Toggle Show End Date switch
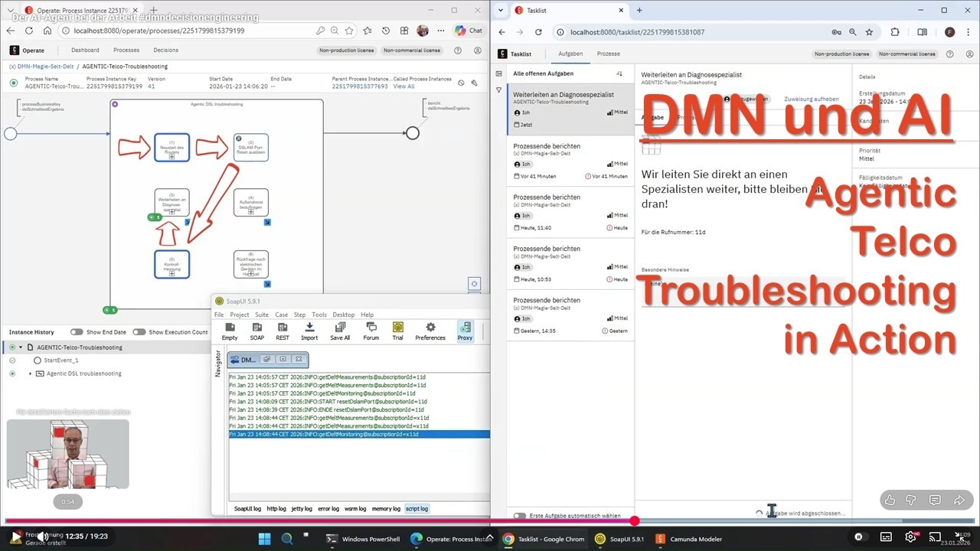 (77, 332)
